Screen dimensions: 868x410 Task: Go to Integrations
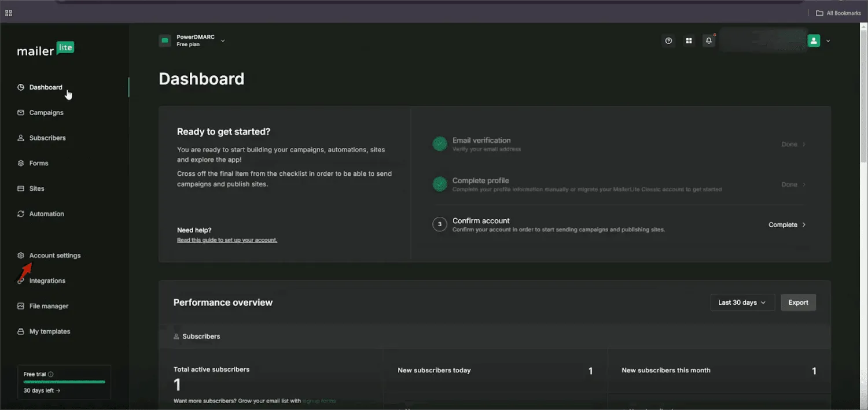47,281
